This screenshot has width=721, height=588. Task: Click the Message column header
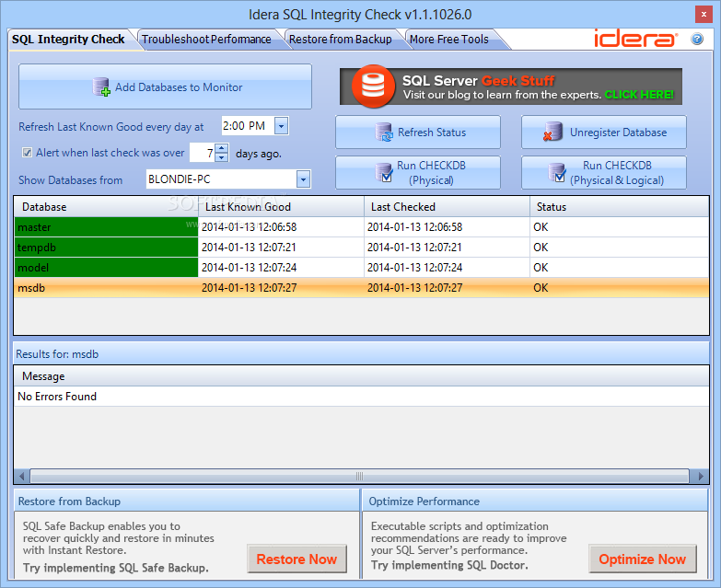361,376
